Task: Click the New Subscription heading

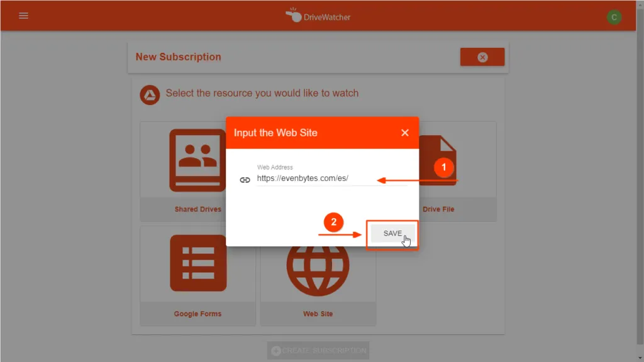Action: (x=178, y=57)
